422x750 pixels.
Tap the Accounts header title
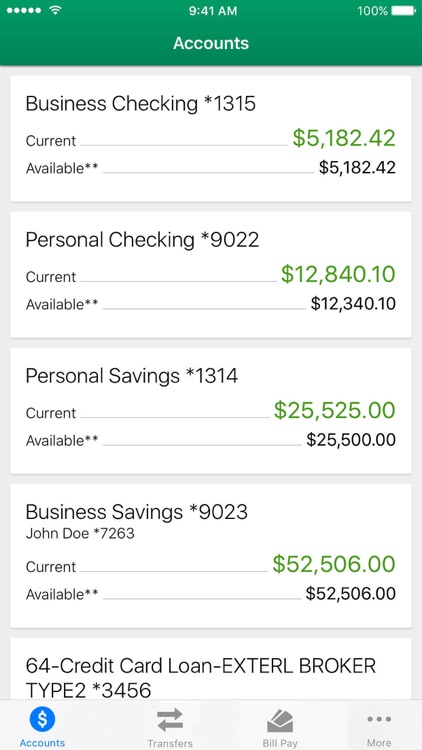tap(211, 43)
